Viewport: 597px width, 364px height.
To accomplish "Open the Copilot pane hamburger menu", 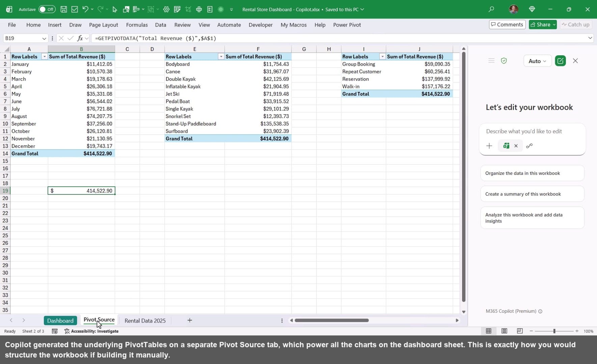I will point(491,61).
